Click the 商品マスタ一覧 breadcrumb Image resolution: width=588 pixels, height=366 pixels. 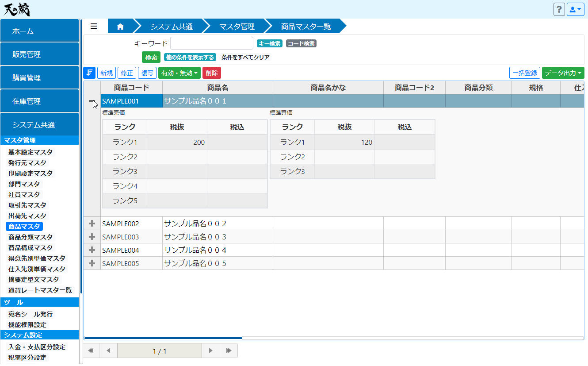pyautogui.click(x=306, y=26)
